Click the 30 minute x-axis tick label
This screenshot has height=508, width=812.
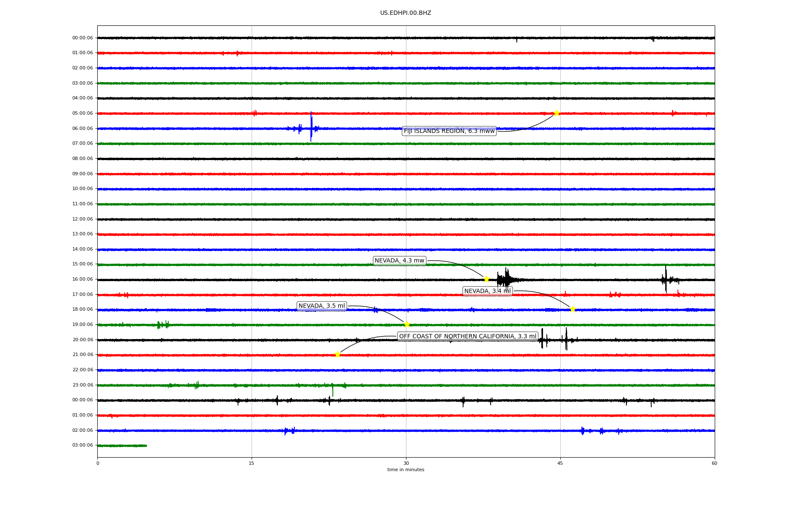point(406,463)
